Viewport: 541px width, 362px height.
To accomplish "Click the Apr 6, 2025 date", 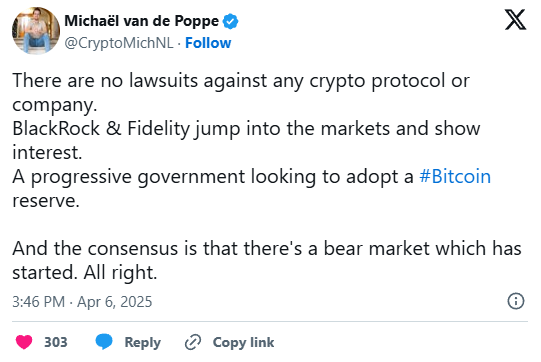I will [x=115, y=302].
